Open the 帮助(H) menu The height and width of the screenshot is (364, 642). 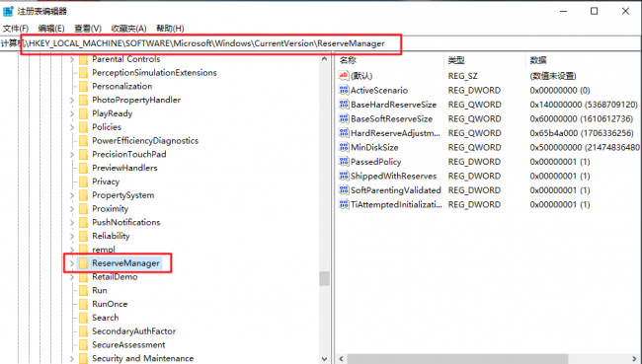[x=170, y=29]
